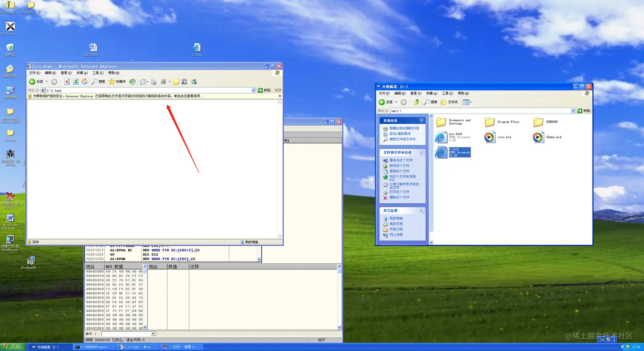Screen dimensions: 644x351
Task: Click the Messenger people icon in IE toolbar
Action: click(194, 82)
